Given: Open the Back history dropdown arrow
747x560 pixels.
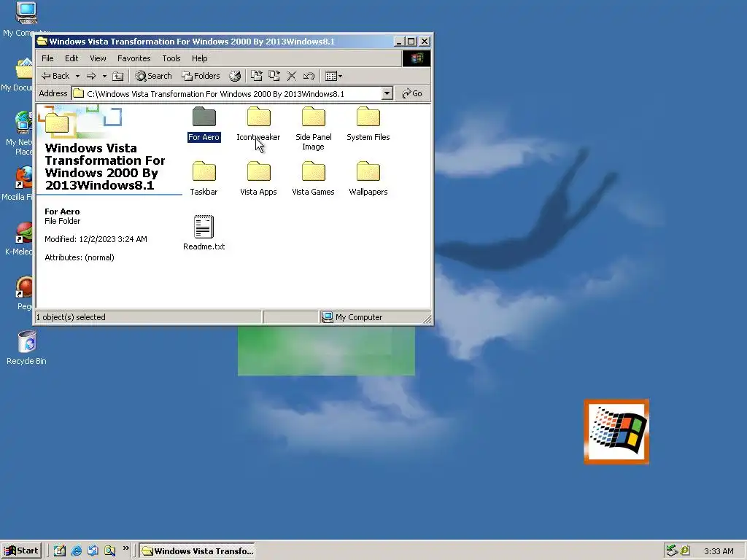Looking at the screenshot, I should click(77, 76).
